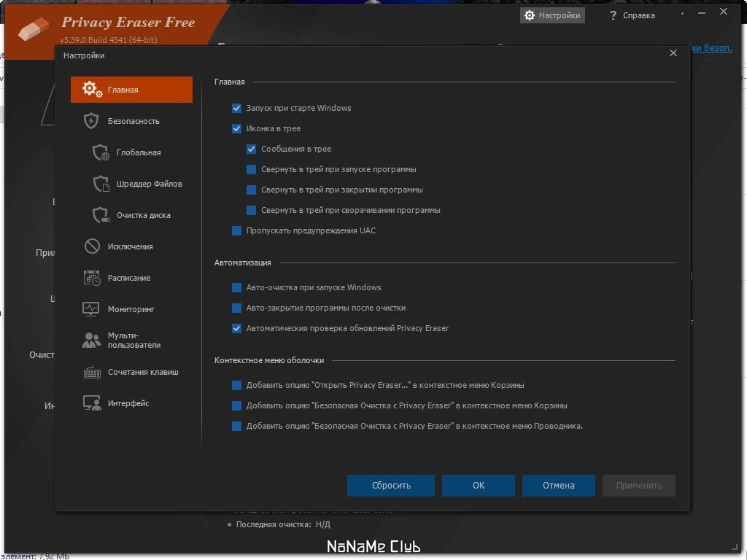Click the partially hidden link in main window

pos(711,47)
